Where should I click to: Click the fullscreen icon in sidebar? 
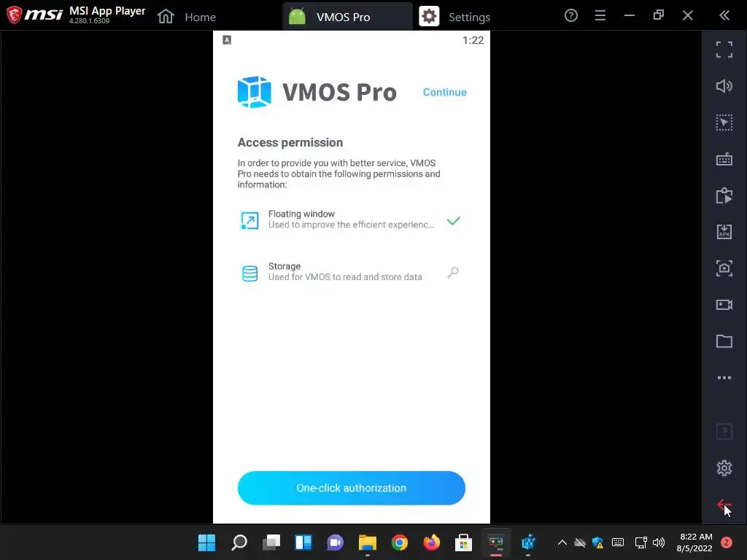tap(724, 50)
